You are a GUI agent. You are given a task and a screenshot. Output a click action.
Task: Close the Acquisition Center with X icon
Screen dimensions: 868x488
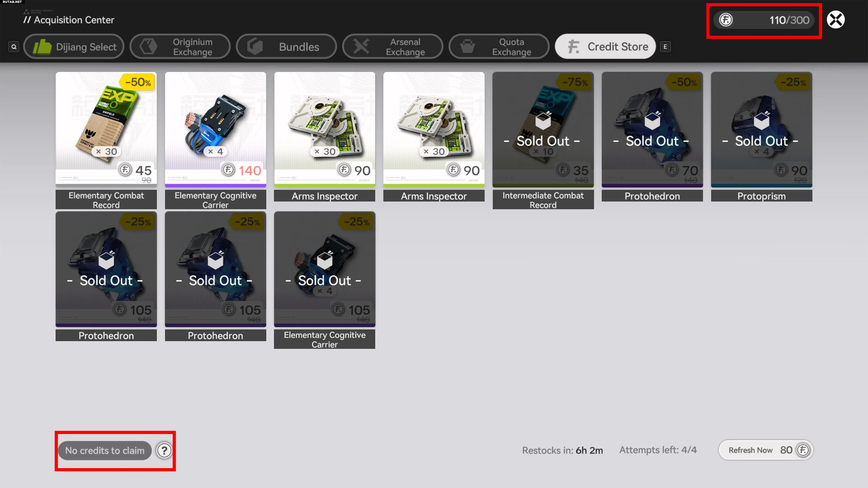836,20
